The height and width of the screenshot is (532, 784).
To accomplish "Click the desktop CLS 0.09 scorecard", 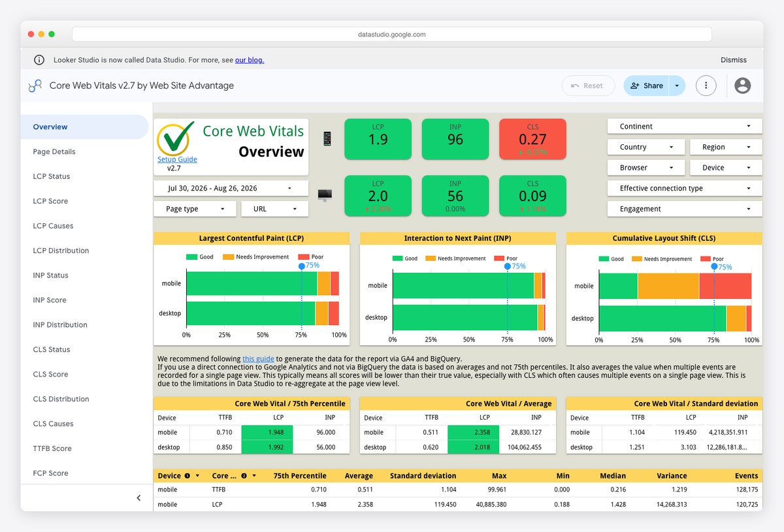I will coord(532,196).
